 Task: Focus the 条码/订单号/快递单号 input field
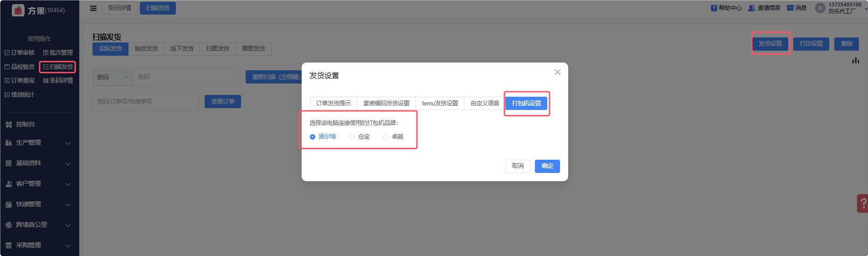tap(146, 102)
